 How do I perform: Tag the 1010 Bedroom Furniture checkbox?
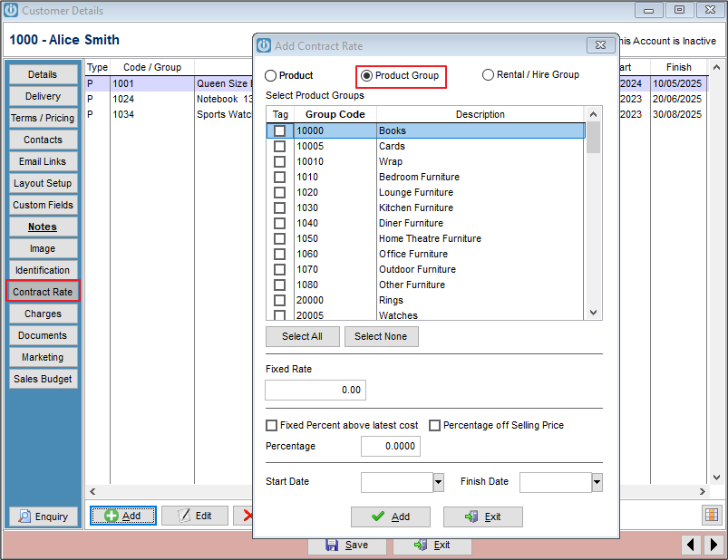[279, 177]
